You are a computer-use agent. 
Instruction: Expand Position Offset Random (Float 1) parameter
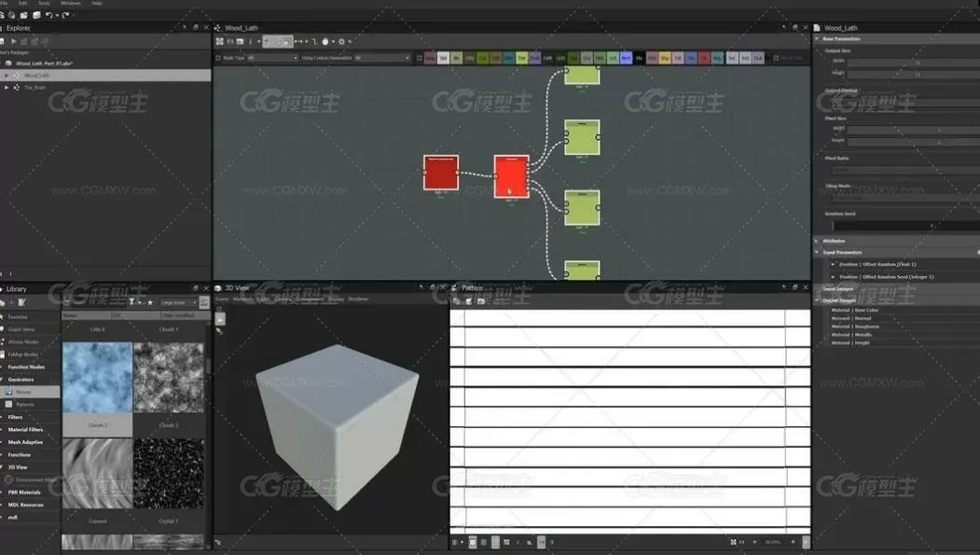click(833, 264)
